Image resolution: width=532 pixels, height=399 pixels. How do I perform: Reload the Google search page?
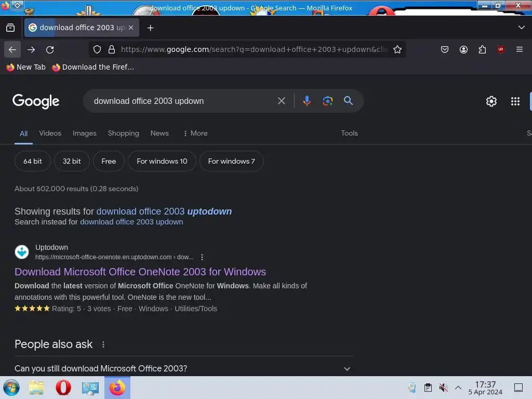[50, 49]
